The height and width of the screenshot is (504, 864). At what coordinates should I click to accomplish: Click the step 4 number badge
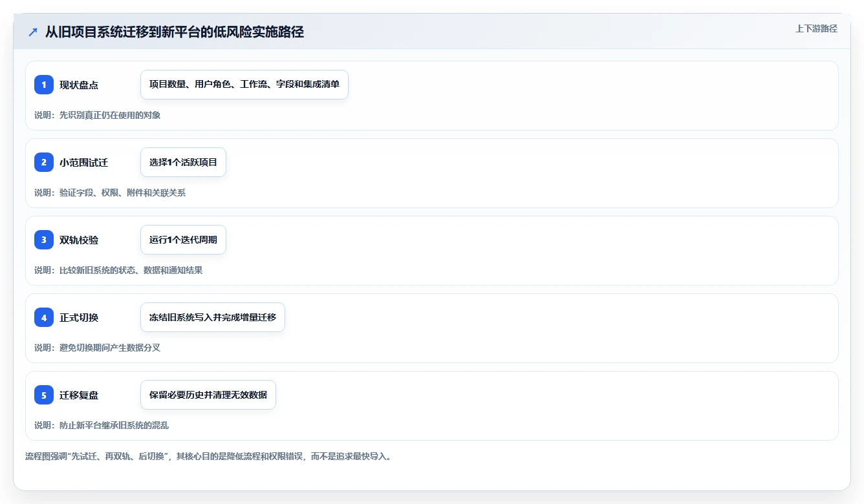pos(44,317)
